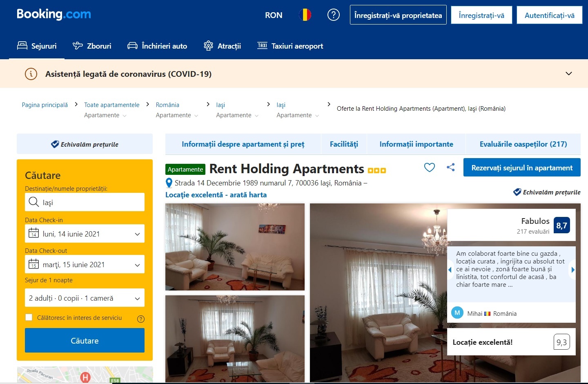The width and height of the screenshot is (588, 384).
Task: Open the Check-out date dropdown
Action: (x=85, y=264)
